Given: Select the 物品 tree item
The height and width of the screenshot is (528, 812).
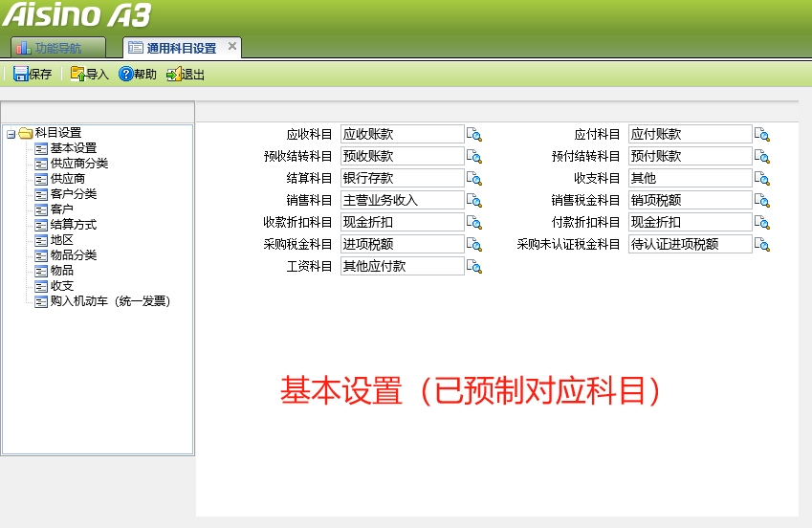Looking at the screenshot, I should pyautogui.click(x=61, y=271).
